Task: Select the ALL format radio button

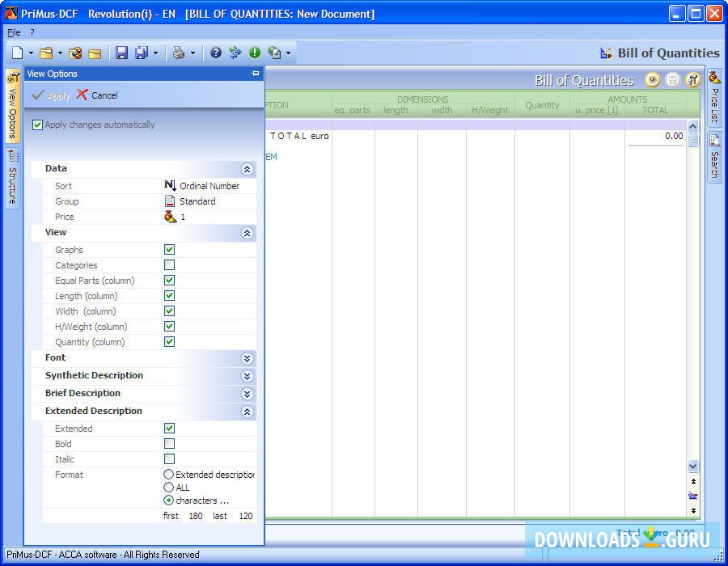Action: [168, 488]
